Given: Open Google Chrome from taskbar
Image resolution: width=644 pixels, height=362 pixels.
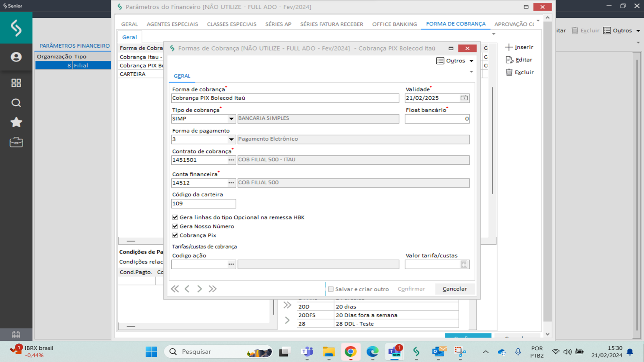Looking at the screenshot, I should tap(350, 351).
